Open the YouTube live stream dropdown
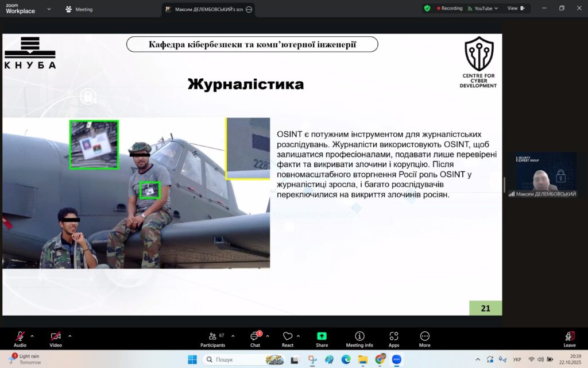This screenshot has width=588, height=368. (x=482, y=9)
